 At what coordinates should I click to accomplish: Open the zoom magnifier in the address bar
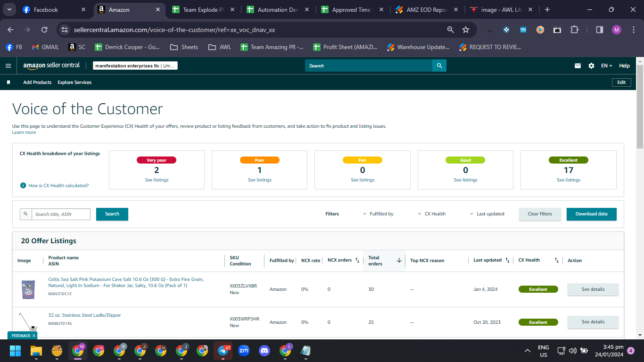click(451, 30)
